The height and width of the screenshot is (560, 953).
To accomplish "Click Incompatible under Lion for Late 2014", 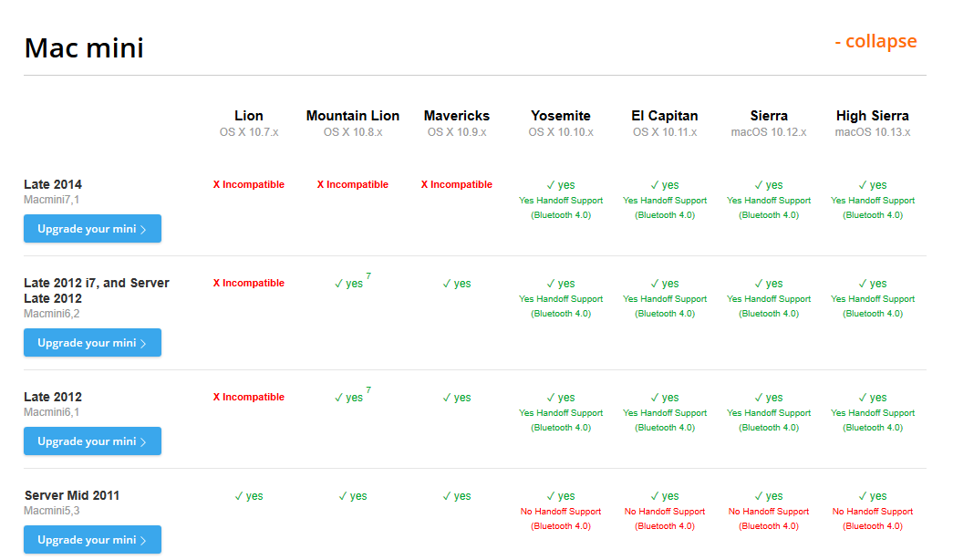I will tap(249, 184).
